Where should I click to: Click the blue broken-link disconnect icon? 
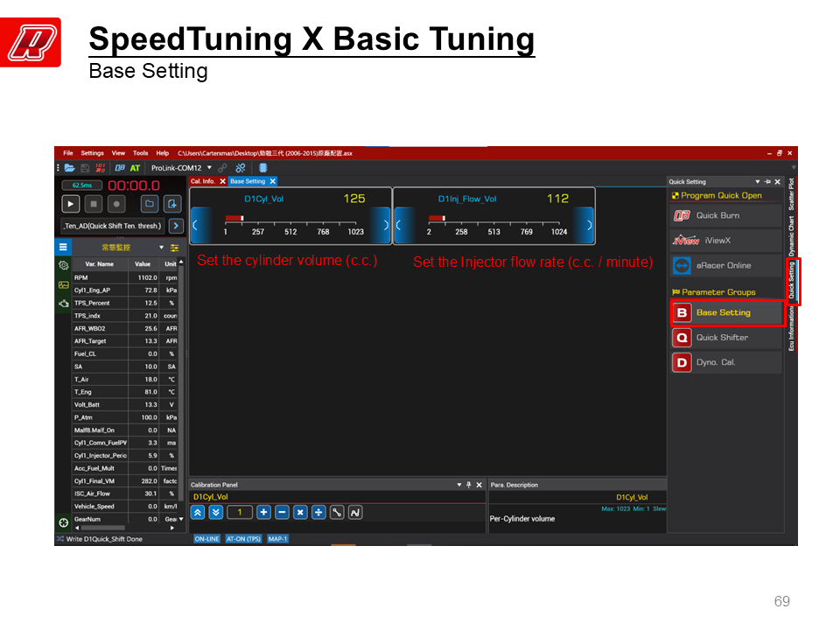click(x=241, y=168)
